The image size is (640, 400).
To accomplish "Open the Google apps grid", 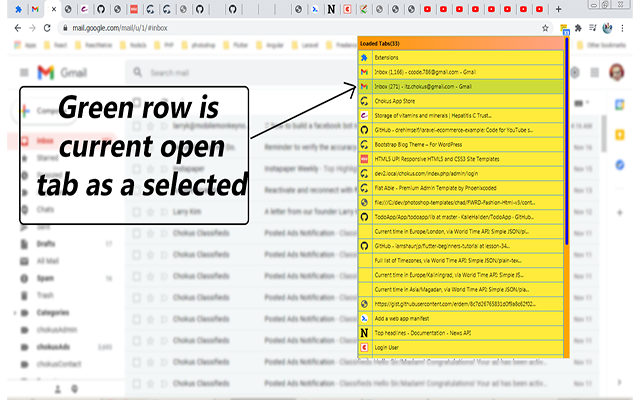I will [595, 73].
